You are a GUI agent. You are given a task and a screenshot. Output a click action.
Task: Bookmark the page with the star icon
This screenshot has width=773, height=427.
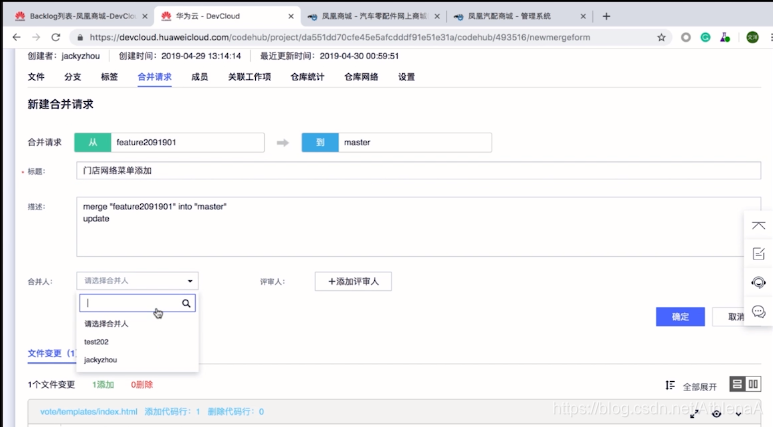[661, 37]
